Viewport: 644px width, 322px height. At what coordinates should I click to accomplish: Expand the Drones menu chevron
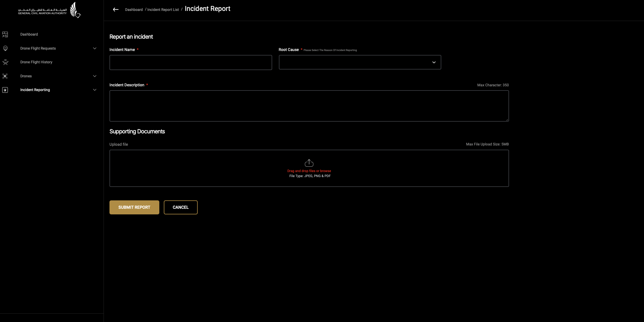[95, 76]
